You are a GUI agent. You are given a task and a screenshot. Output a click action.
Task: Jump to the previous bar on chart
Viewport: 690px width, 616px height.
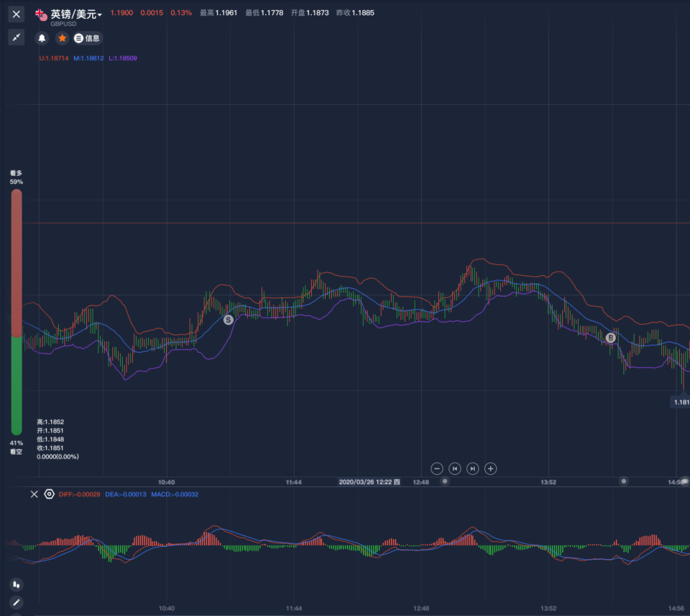[455, 468]
